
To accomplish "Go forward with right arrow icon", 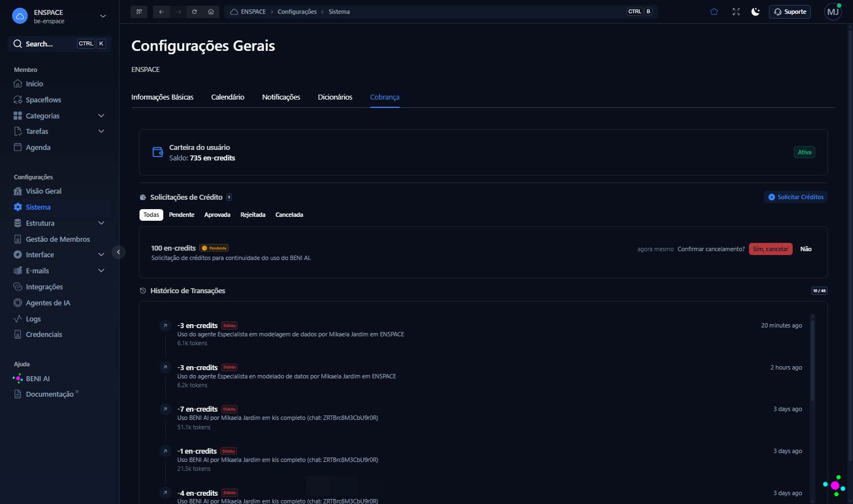I will [x=178, y=12].
